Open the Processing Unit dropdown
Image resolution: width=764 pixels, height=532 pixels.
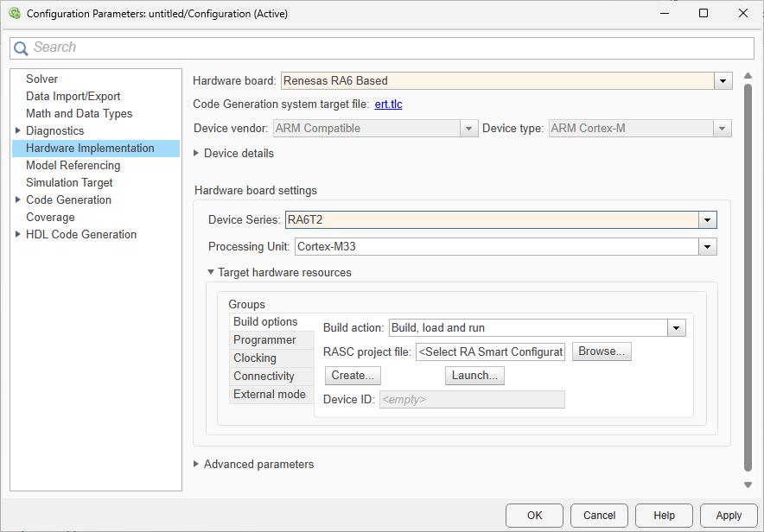pyautogui.click(x=707, y=246)
